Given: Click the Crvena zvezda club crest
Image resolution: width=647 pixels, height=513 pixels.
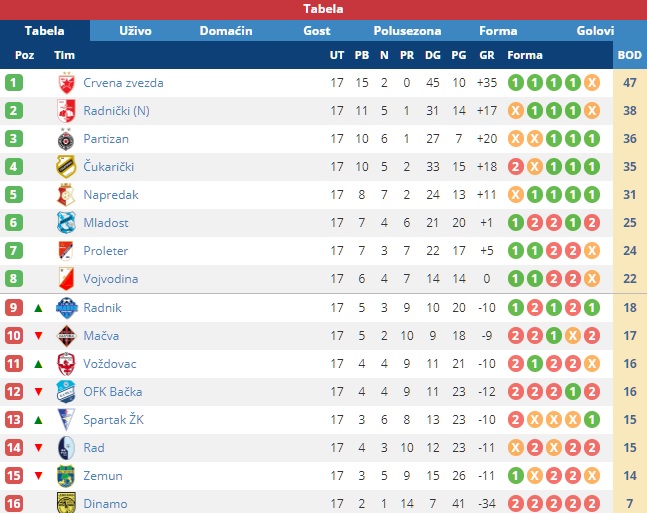Looking at the screenshot, I should click(66, 83).
